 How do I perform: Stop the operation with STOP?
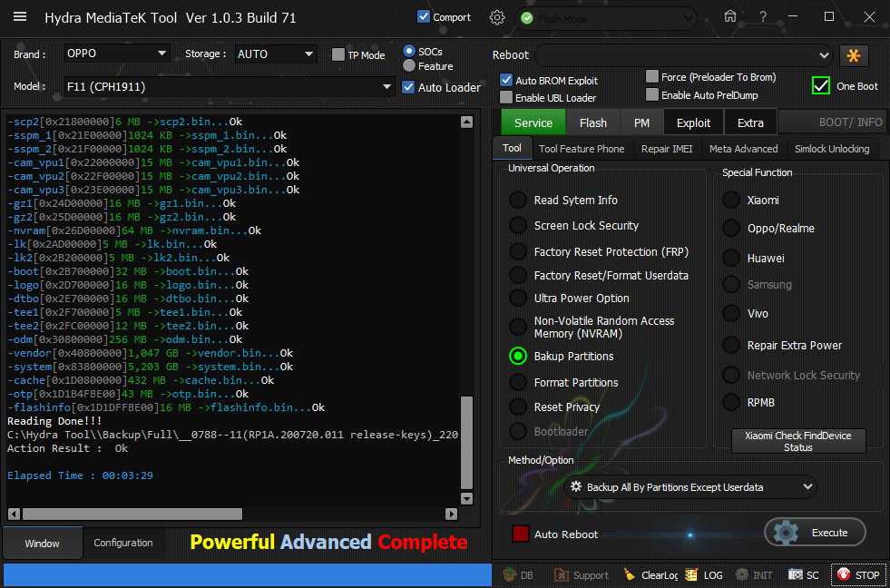click(x=859, y=575)
